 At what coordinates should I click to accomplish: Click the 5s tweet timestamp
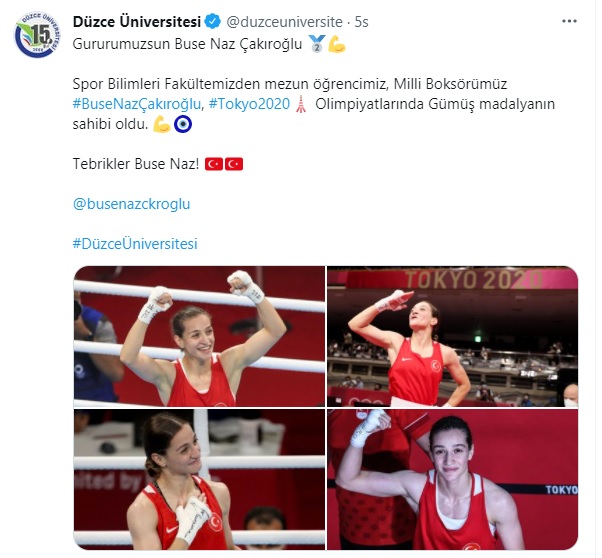tap(361, 22)
